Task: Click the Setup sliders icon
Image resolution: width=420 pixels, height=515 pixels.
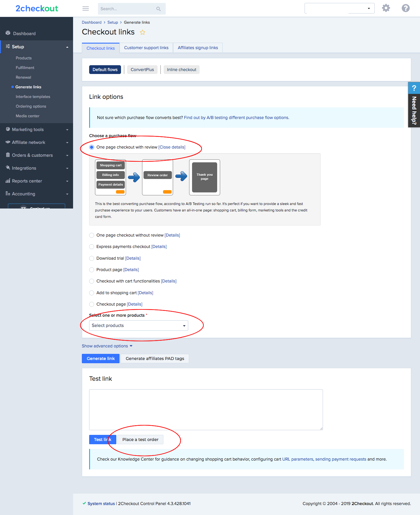Action: [x=8, y=46]
